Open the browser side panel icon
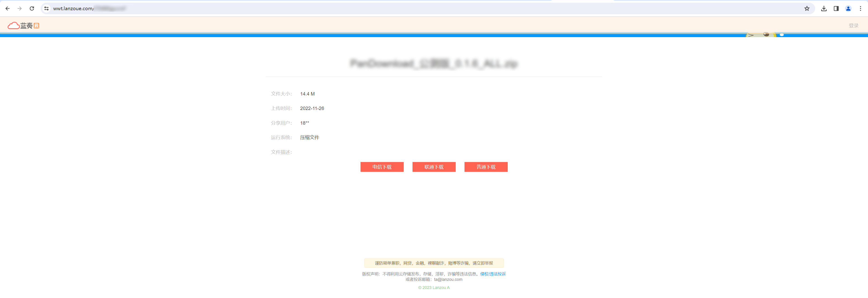868x298 pixels. tap(836, 8)
